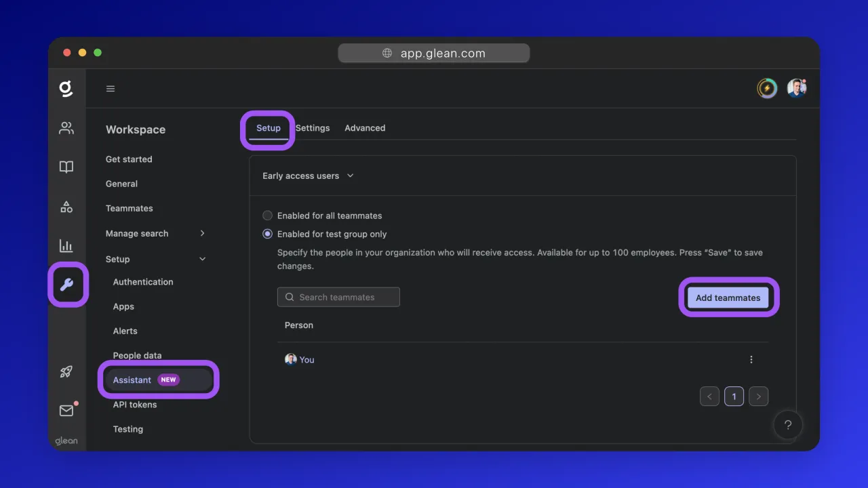Open the wrench admin icon
The width and height of the screenshot is (868, 488).
click(66, 285)
